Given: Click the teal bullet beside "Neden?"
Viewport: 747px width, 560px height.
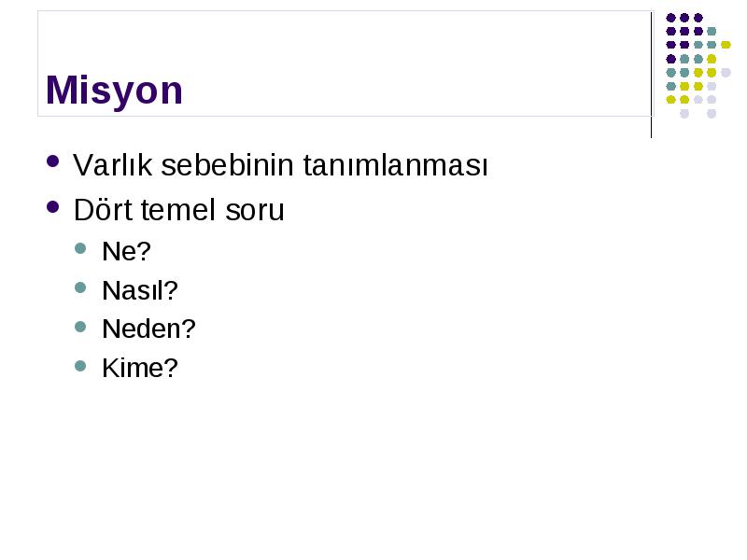Looking at the screenshot, I should point(80,327).
